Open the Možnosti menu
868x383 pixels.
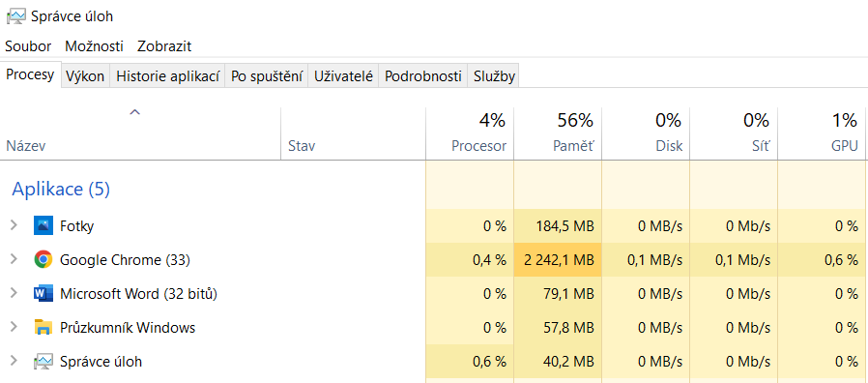tap(94, 46)
